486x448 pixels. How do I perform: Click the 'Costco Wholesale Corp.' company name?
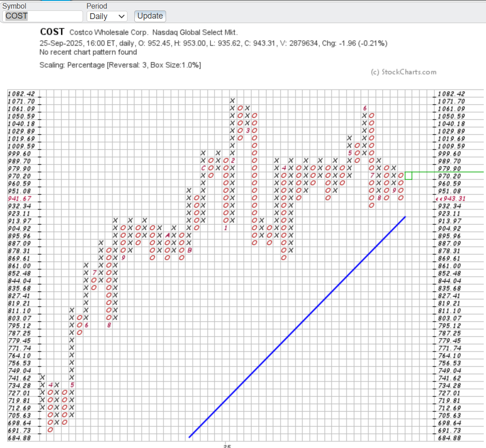pyautogui.click(x=109, y=33)
